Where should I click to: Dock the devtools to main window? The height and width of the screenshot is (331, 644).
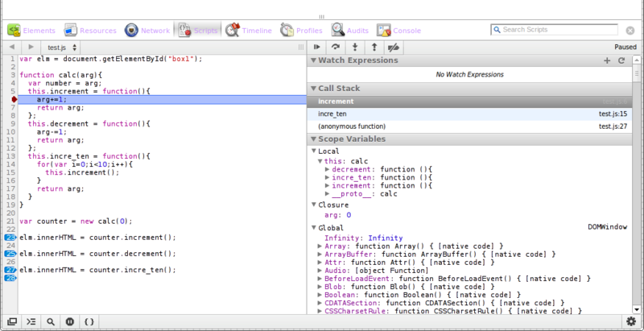(x=12, y=322)
